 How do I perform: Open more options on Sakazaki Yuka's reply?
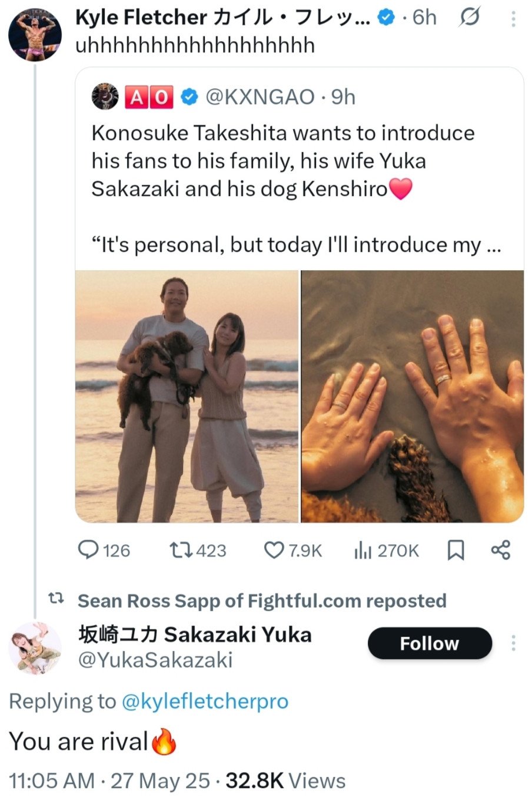pos(513,643)
